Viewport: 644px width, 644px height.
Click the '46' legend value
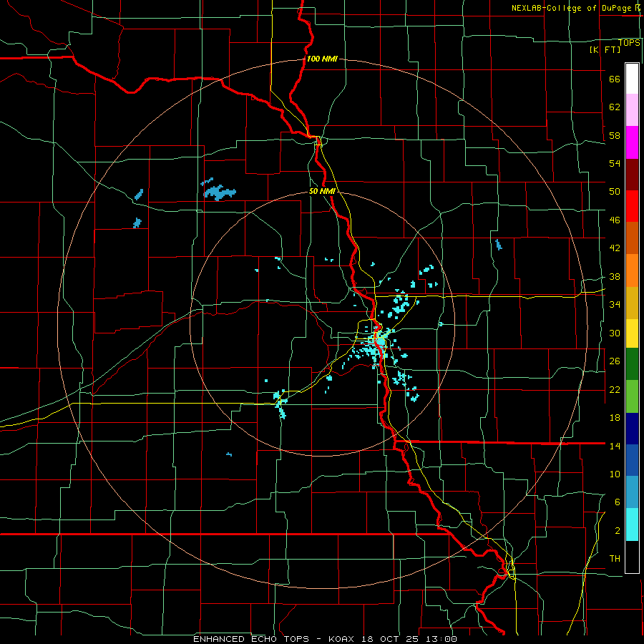[615, 220]
